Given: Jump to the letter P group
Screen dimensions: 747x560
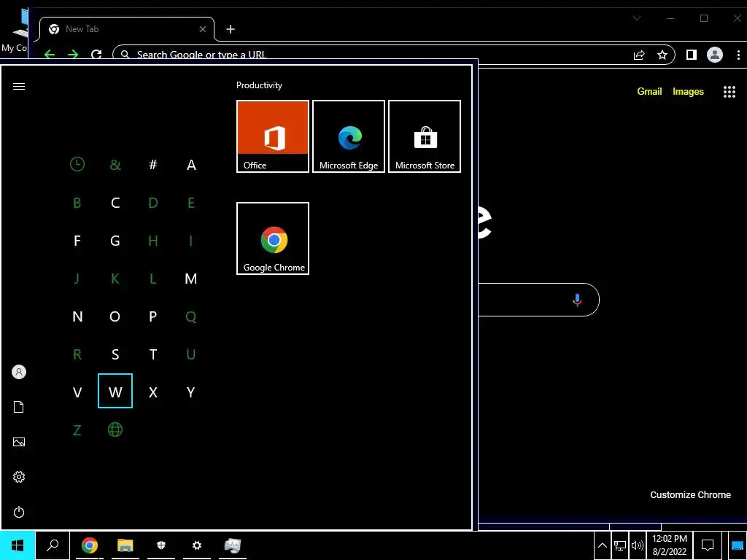Looking at the screenshot, I should click(x=153, y=316).
